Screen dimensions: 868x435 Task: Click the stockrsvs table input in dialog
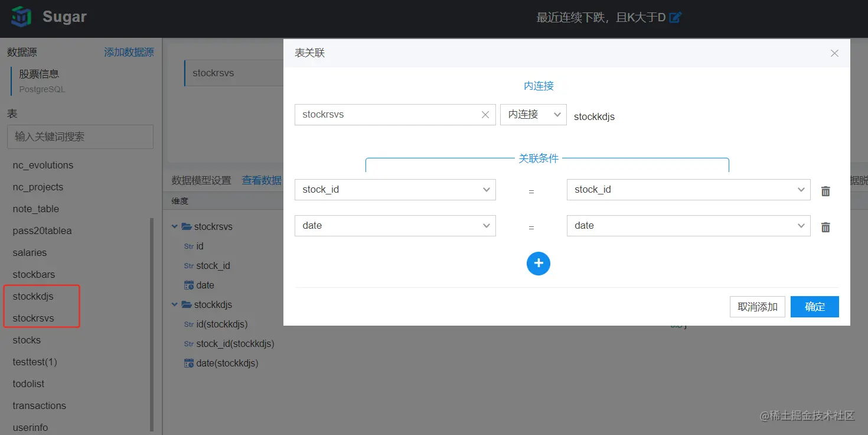coord(395,115)
